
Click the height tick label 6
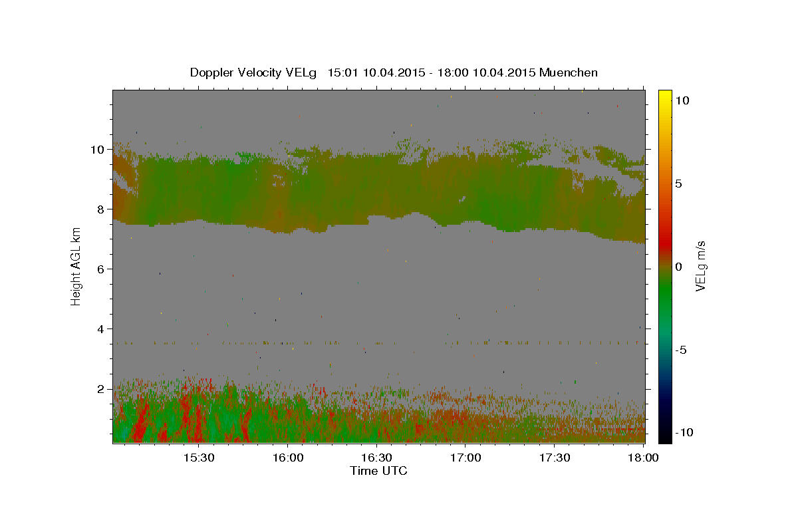coord(102,269)
